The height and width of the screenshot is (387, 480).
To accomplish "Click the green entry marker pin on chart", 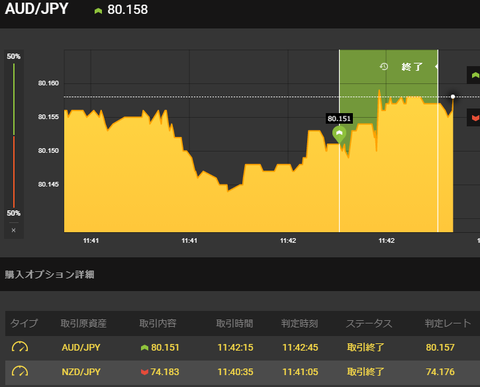I will click(339, 135).
